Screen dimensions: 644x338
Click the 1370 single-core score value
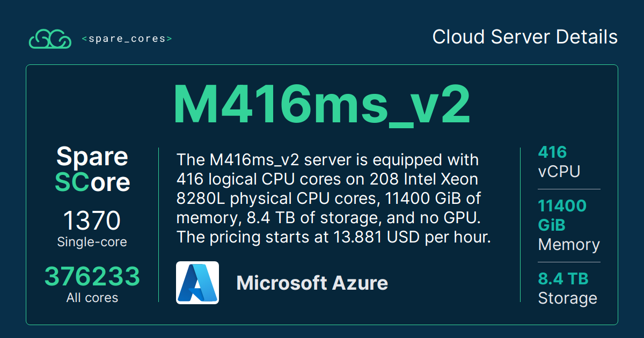click(92, 221)
